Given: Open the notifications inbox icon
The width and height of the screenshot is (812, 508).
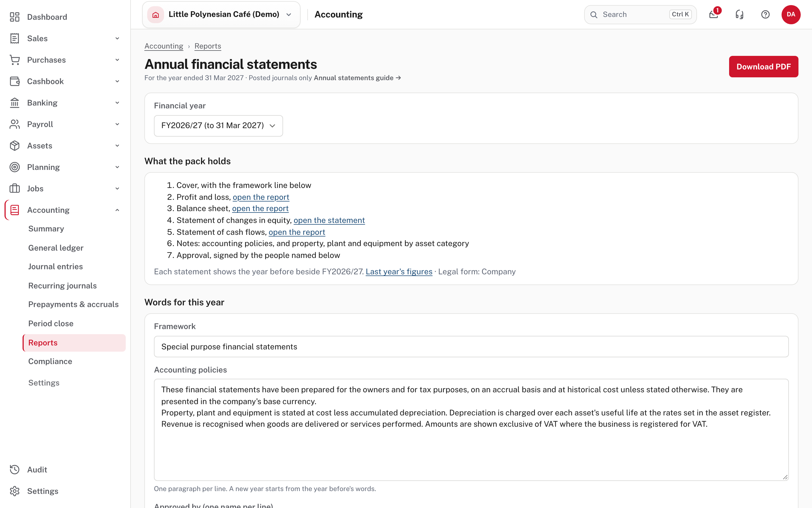Looking at the screenshot, I should pyautogui.click(x=714, y=14).
